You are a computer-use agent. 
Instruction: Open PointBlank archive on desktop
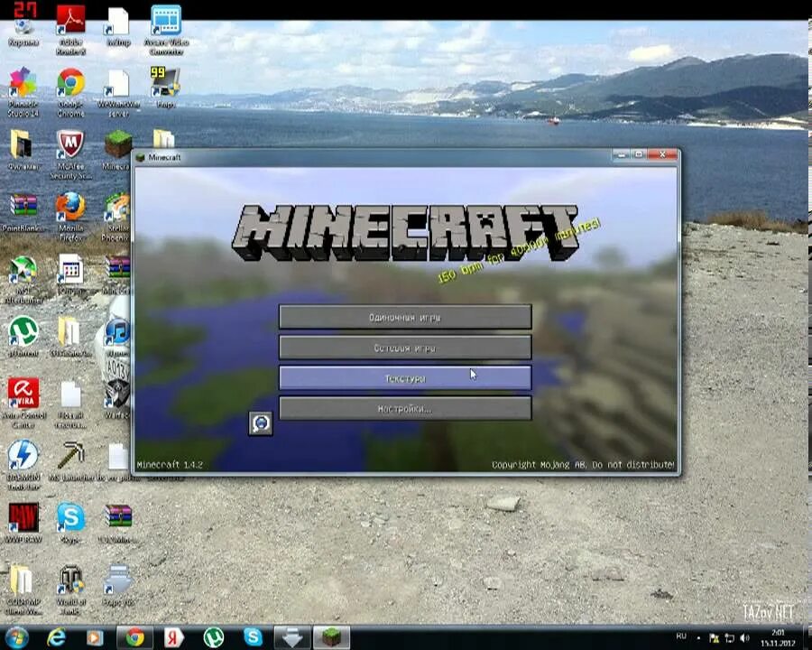(x=23, y=211)
